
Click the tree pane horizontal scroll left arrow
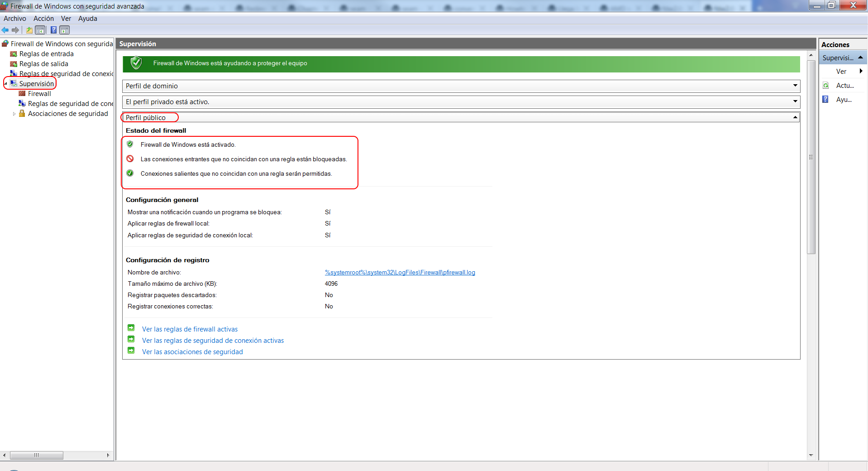(x=4, y=455)
